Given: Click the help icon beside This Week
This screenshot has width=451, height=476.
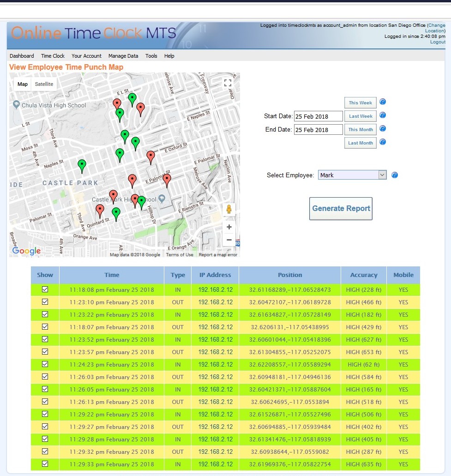Looking at the screenshot, I should coord(383,102).
